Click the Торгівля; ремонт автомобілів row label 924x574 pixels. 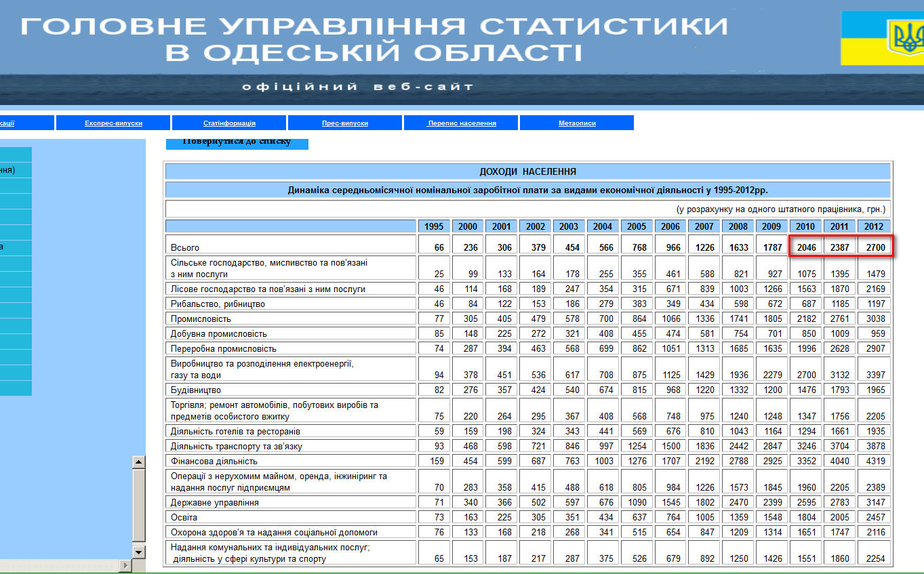pos(275,411)
